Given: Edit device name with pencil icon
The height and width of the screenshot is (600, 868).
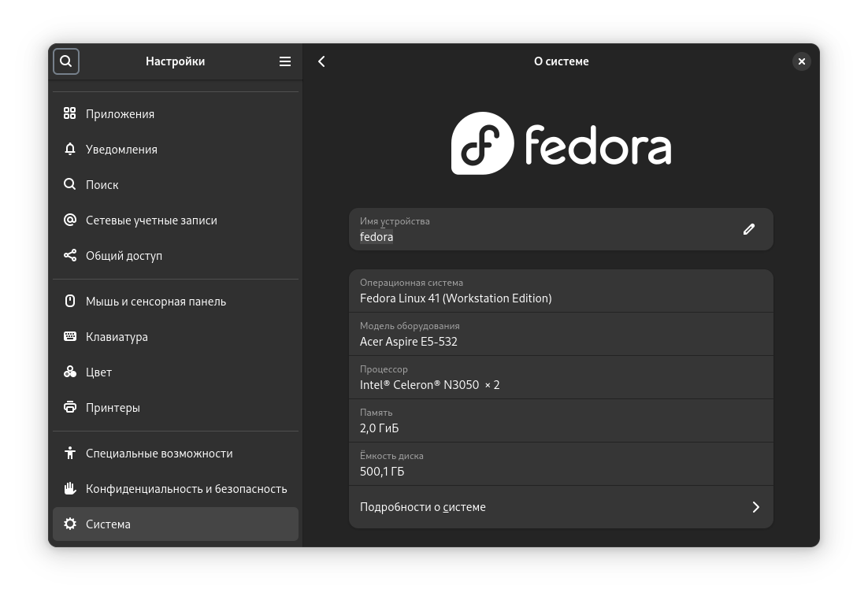Looking at the screenshot, I should coord(748,229).
